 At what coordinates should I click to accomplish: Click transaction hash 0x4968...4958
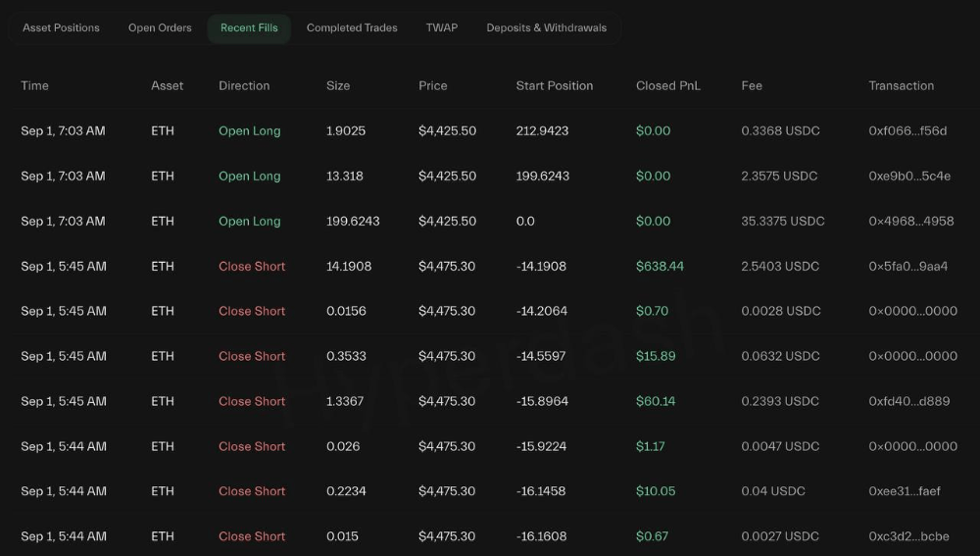click(x=910, y=222)
